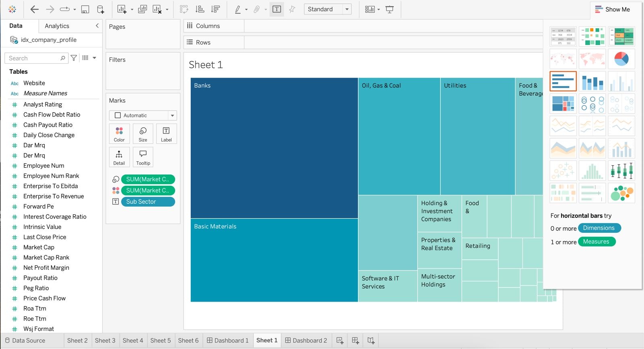Select the Market Cap field
The width and height of the screenshot is (644, 349).
coord(39,247)
